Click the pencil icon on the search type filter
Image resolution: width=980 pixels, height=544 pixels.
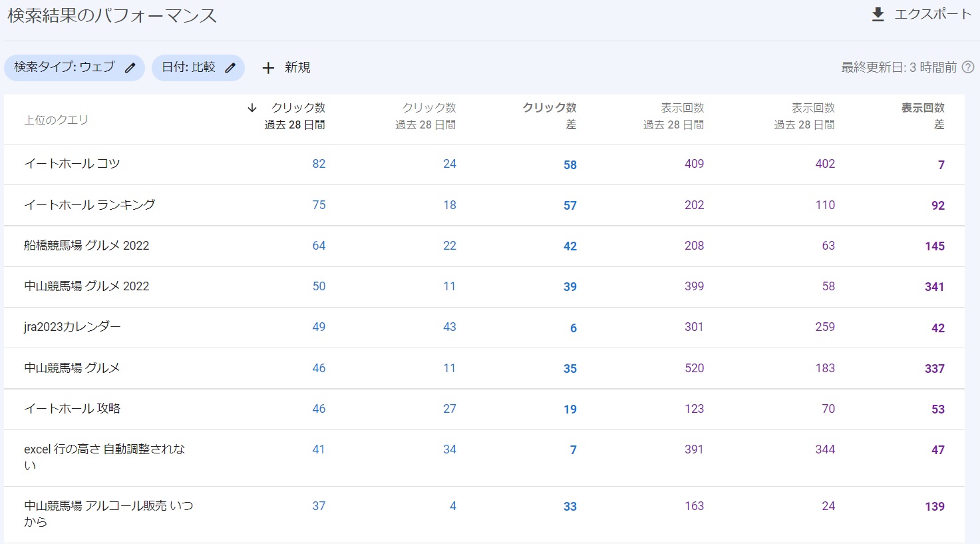tap(130, 68)
